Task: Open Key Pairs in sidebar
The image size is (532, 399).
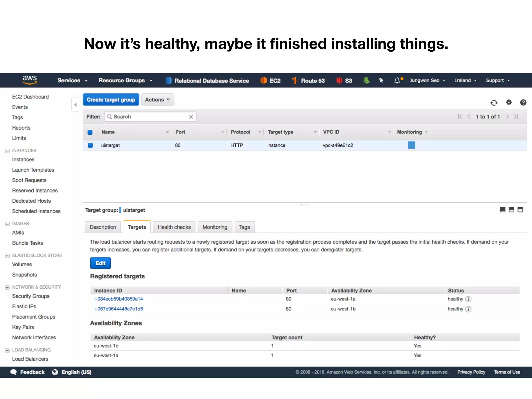Action: point(23,327)
